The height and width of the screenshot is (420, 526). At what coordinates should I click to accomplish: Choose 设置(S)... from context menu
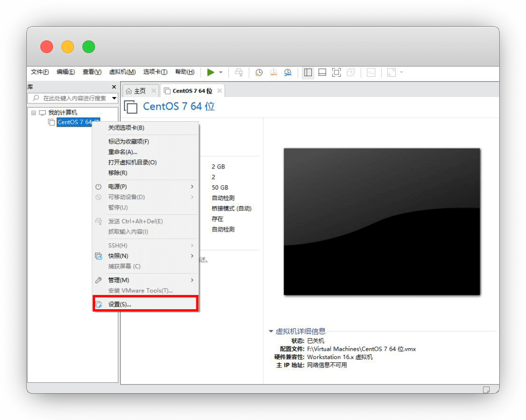[x=120, y=304]
